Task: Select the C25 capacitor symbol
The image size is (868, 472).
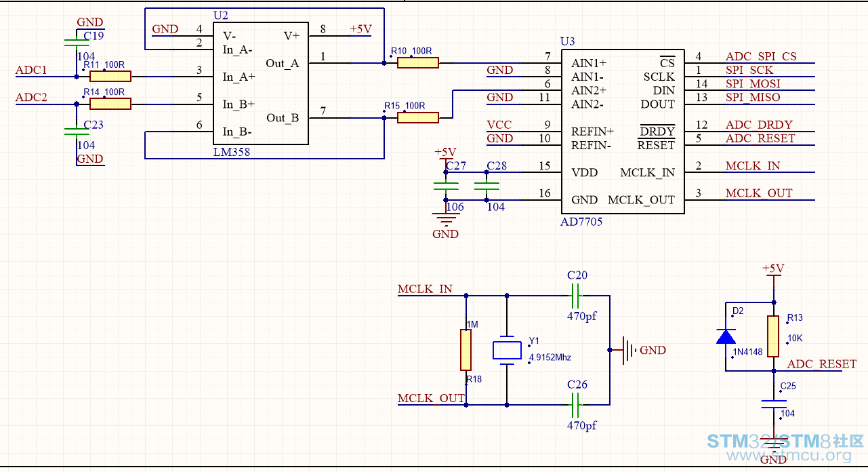Action: (x=774, y=405)
